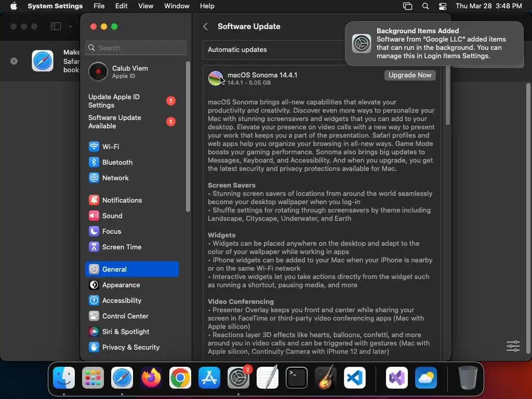Screen dimensions: 532x399
Task: Launch Firefox from the Dock
Action: [x=151, y=378]
